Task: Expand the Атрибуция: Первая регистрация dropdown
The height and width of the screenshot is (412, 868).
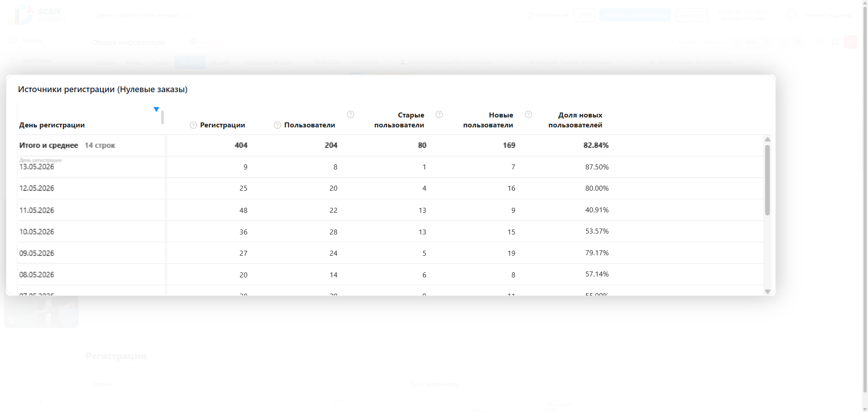Action: point(575,62)
